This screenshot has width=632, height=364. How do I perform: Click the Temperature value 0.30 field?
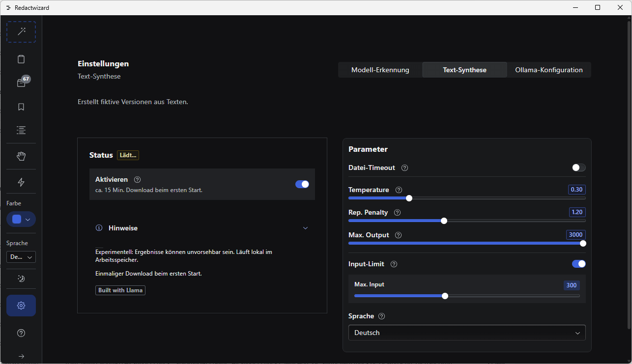click(576, 190)
